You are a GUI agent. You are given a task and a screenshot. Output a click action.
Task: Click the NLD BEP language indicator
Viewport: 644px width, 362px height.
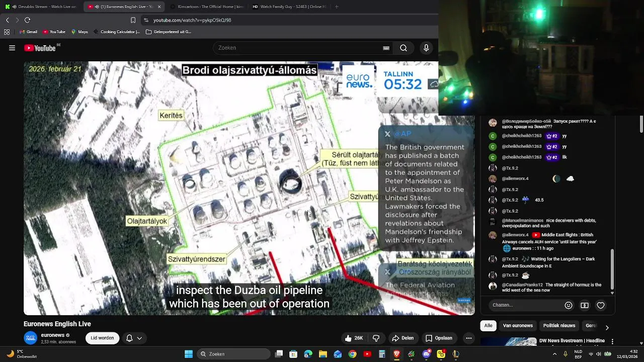coord(579,354)
